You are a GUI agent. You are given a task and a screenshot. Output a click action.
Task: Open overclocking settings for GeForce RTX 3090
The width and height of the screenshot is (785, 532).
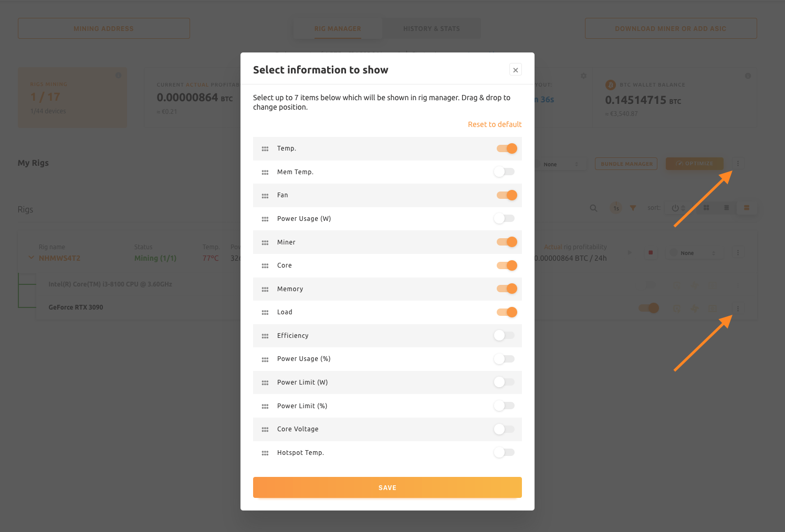pos(676,308)
